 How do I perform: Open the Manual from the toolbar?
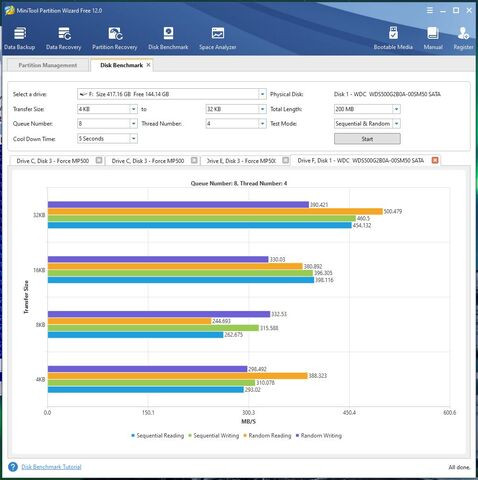pyautogui.click(x=433, y=38)
